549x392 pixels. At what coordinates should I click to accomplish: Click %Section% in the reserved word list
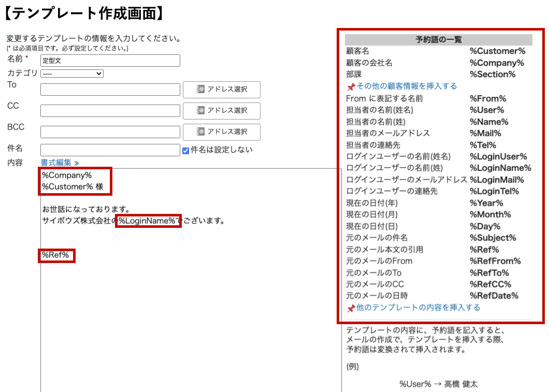[493, 75]
